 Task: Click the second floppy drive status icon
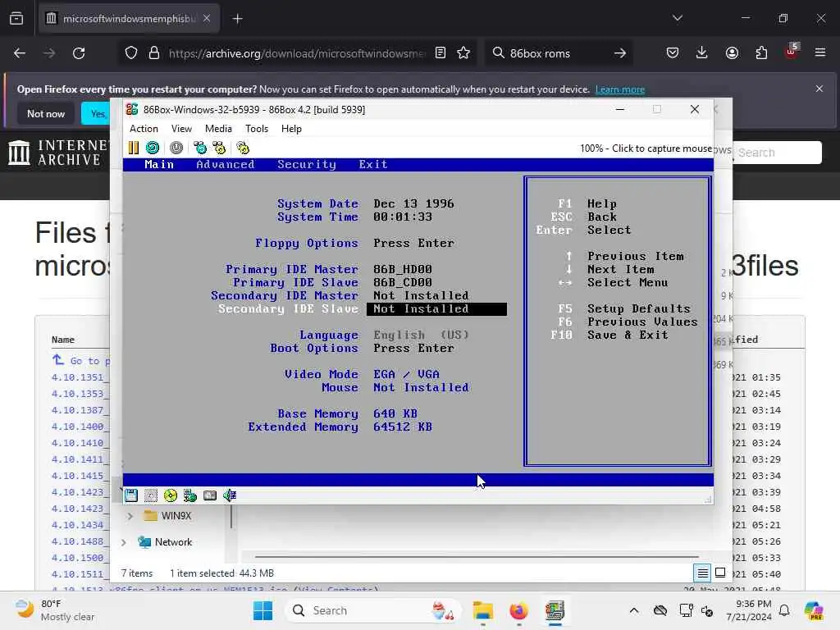[151, 495]
